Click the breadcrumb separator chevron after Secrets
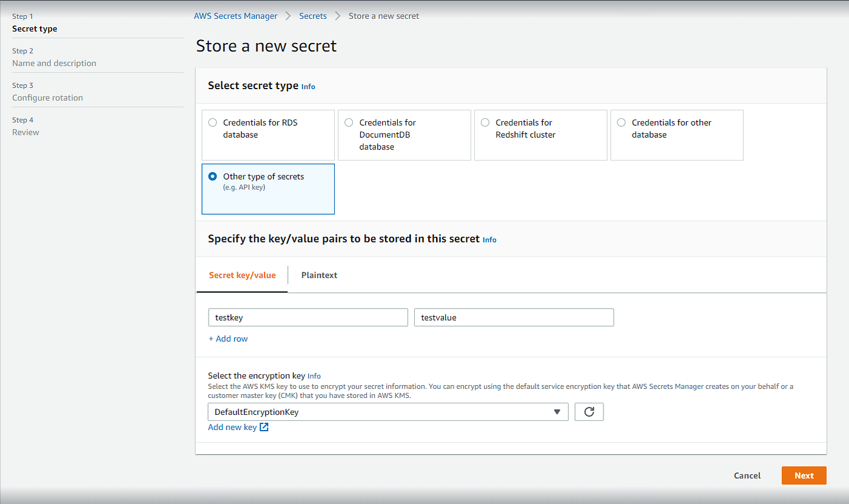 338,16
